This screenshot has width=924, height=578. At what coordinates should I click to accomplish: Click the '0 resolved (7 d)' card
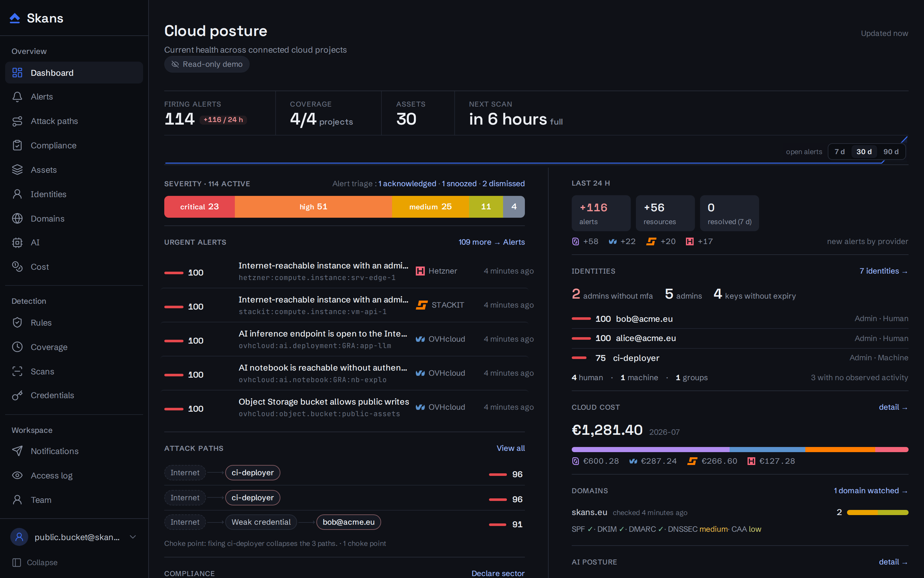click(729, 213)
